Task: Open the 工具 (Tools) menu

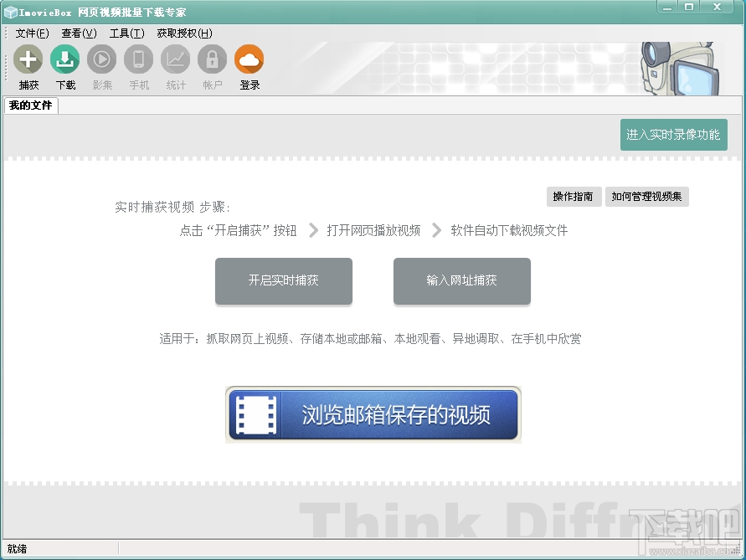Action: pyautogui.click(x=125, y=33)
